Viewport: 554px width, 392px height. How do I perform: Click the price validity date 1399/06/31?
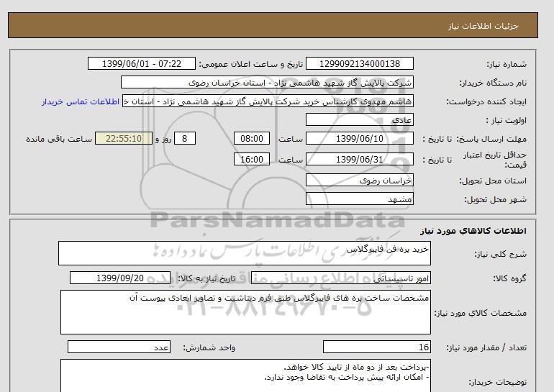(360, 160)
